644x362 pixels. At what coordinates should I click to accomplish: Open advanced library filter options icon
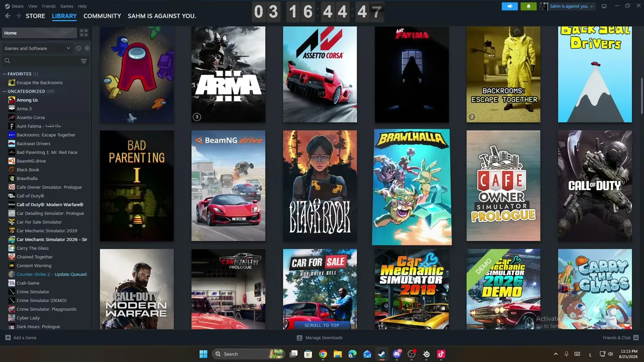(x=84, y=61)
